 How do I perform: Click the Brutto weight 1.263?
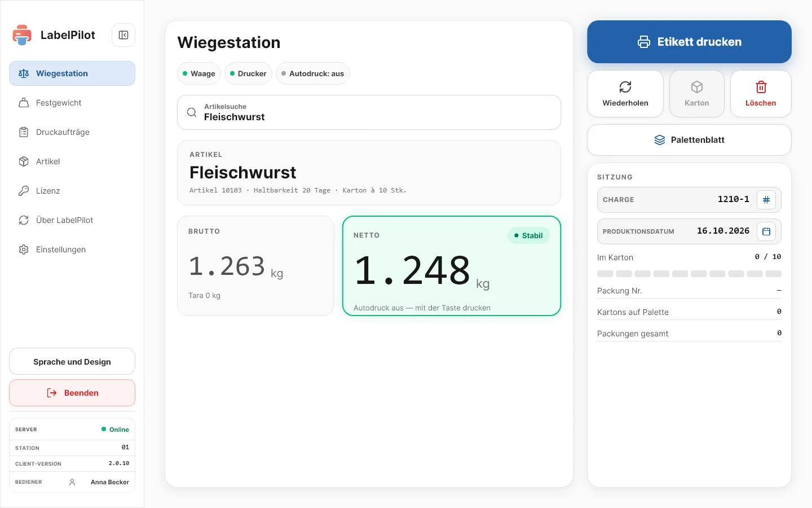coord(227,266)
